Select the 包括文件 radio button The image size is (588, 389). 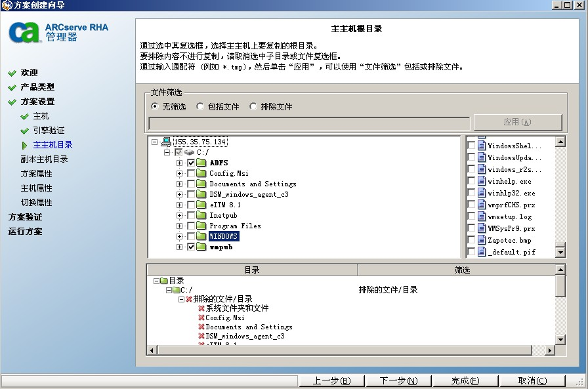[x=200, y=106]
